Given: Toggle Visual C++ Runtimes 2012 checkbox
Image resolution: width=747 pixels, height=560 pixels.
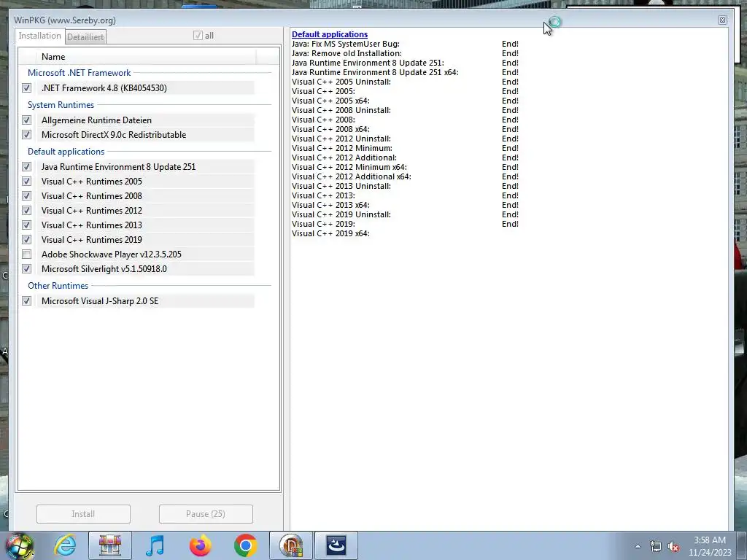Looking at the screenshot, I should click(27, 211).
